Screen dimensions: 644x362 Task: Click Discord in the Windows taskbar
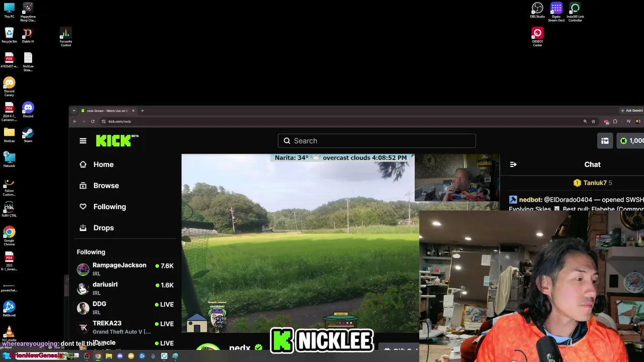(x=120, y=356)
